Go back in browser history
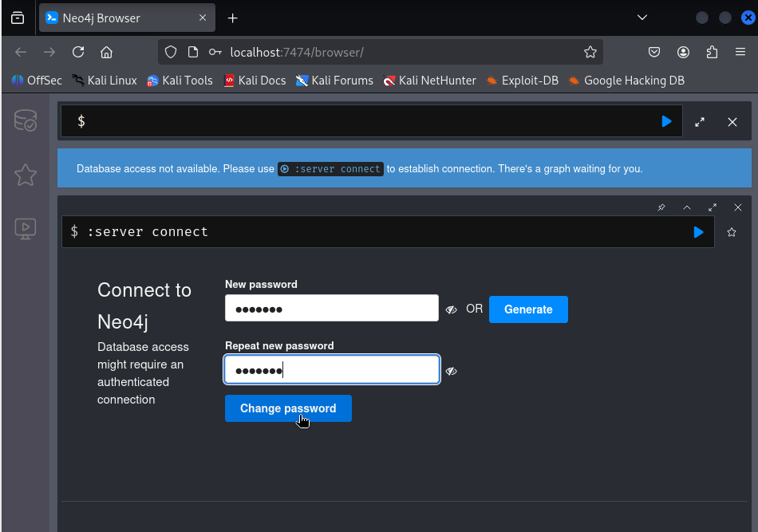758x532 pixels. click(21, 52)
